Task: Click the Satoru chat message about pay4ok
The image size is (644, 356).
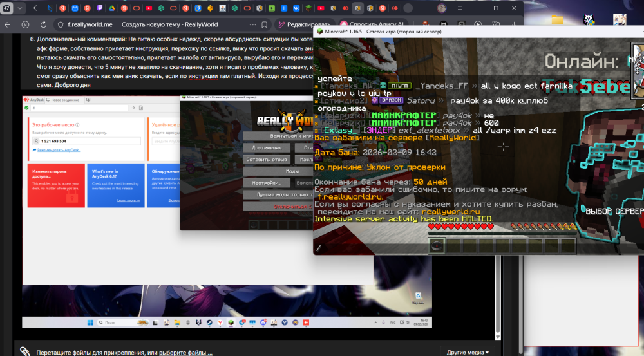Action: tap(433, 100)
